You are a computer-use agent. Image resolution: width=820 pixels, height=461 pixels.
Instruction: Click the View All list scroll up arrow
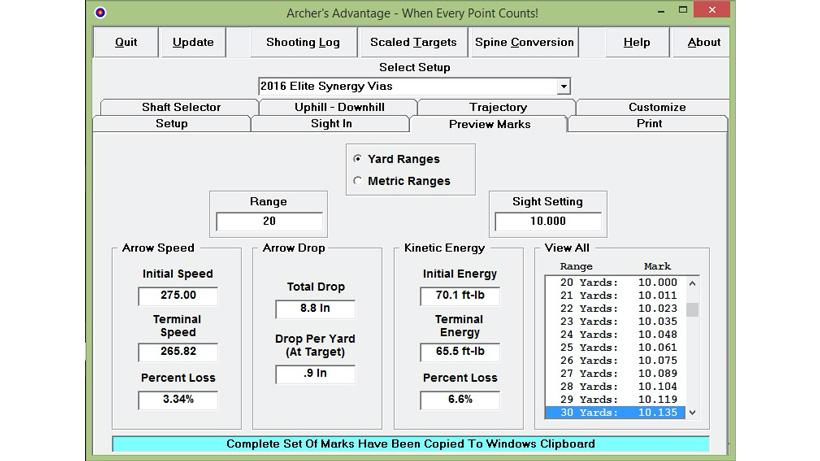point(692,283)
